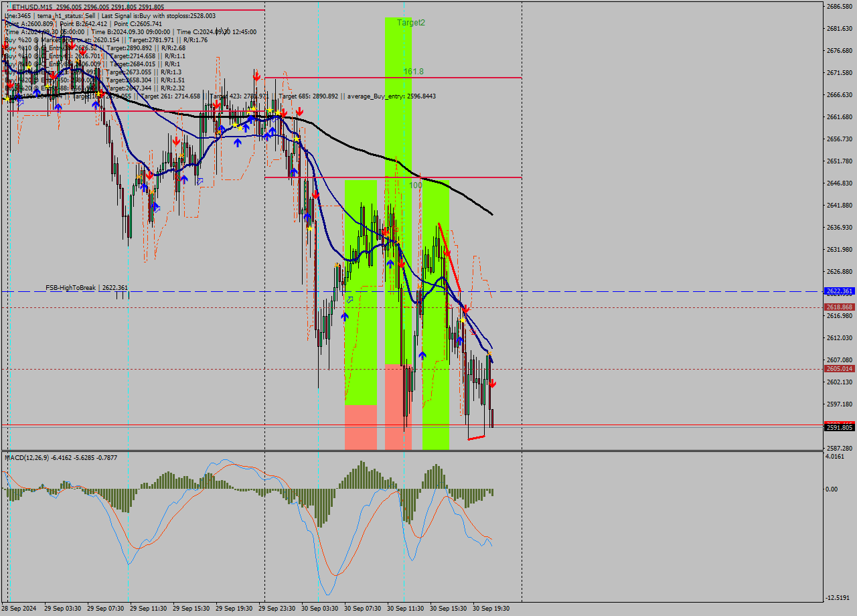Click the 2646.680 price scale value

tap(840, 183)
